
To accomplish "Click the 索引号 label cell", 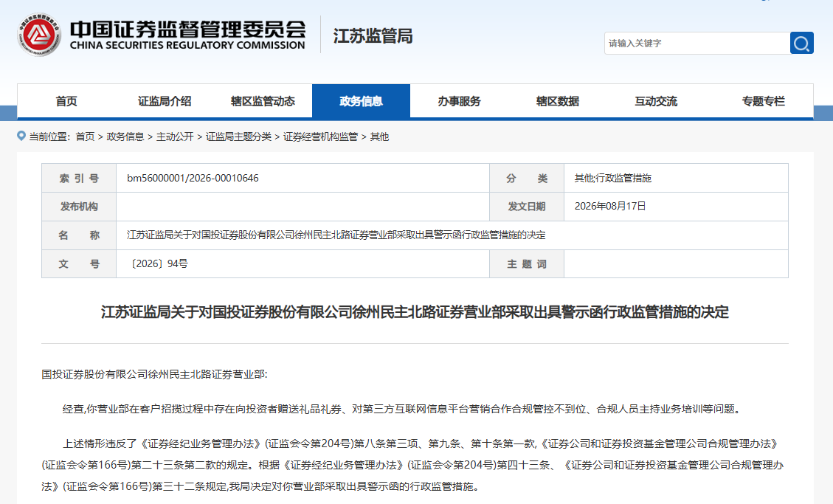I will tap(79, 179).
